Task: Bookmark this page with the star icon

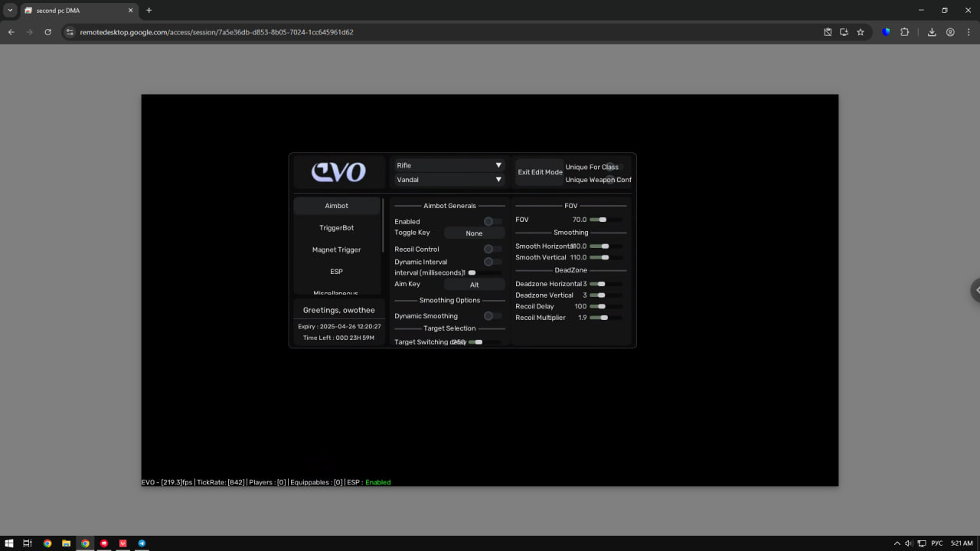Action: point(861,32)
